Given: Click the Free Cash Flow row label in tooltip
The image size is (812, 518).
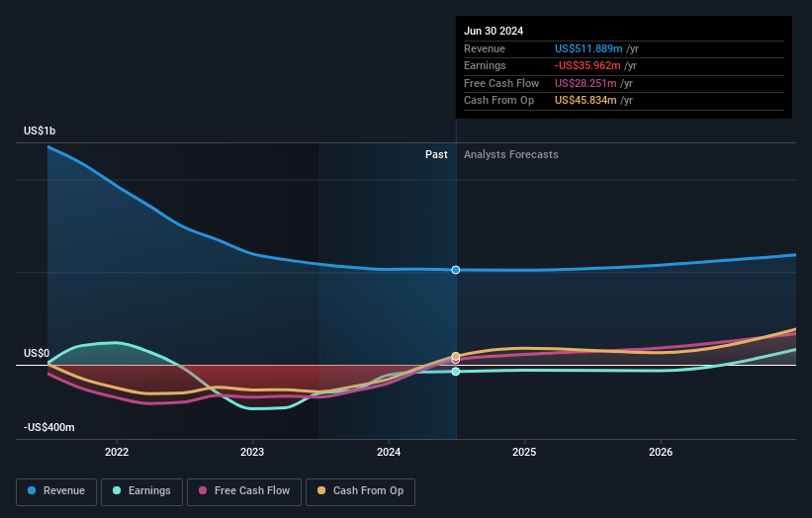Looking at the screenshot, I should 501,83.
